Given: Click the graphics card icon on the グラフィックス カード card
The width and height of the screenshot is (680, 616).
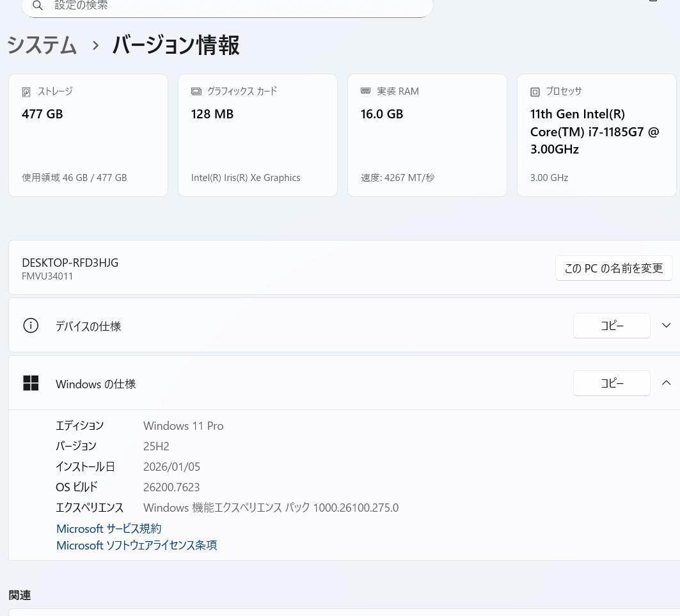Looking at the screenshot, I should pyautogui.click(x=196, y=91).
